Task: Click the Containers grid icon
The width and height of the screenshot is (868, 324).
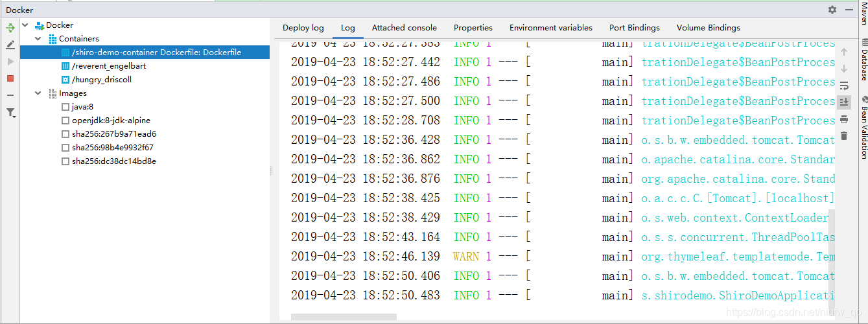Action: (x=53, y=39)
